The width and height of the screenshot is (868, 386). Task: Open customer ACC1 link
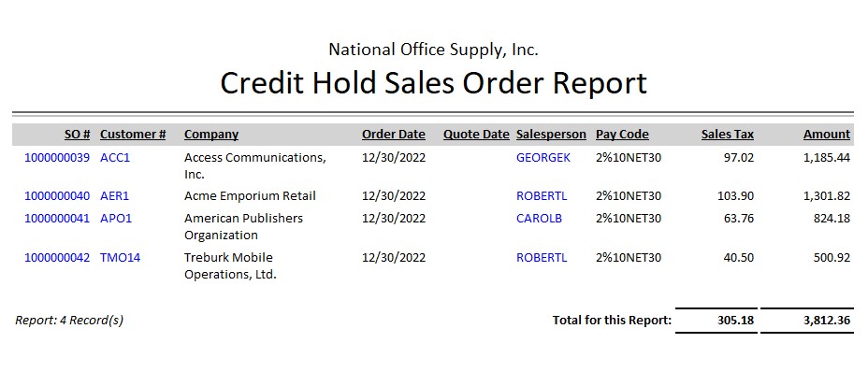(x=115, y=158)
